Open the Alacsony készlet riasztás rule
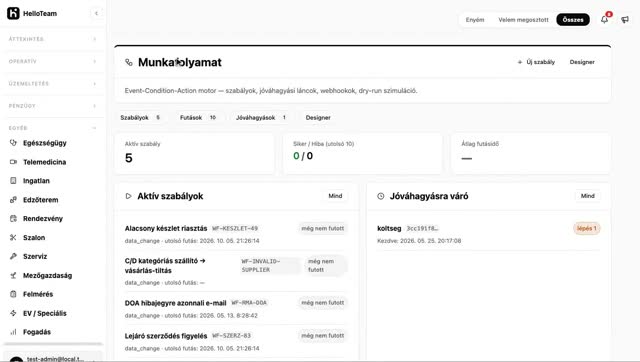Image resolution: width=640 pixels, height=362 pixels. pyautogui.click(x=166, y=229)
